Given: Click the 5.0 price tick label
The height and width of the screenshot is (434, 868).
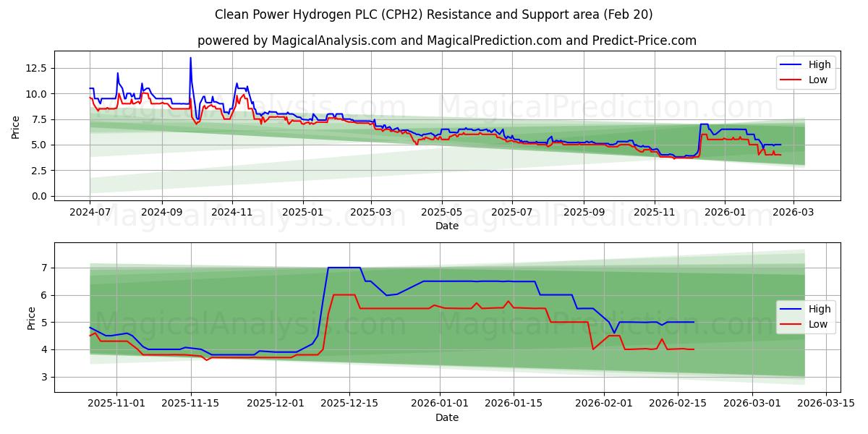Looking at the screenshot, I should click(x=40, y=145).
